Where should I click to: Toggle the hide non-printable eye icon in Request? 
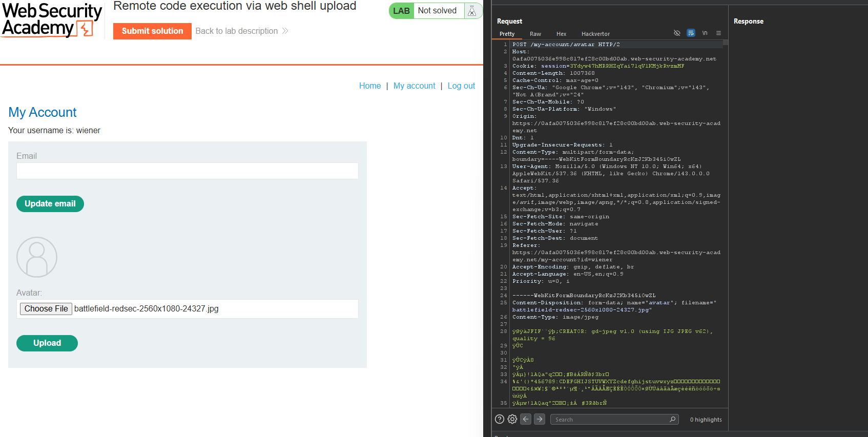point(677,33)
